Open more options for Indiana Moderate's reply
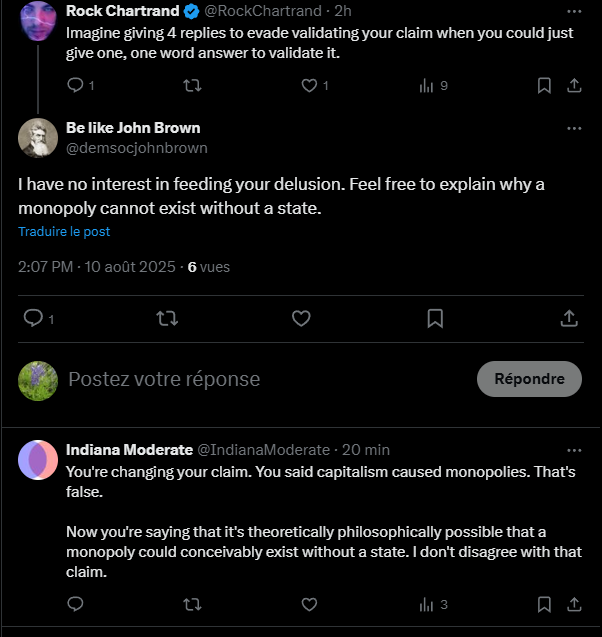Screen dimensions: 602x637 point(574,450)
